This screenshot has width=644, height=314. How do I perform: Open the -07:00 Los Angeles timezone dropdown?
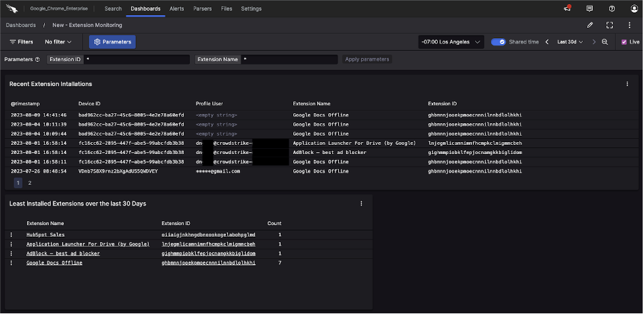coord(451,42)
